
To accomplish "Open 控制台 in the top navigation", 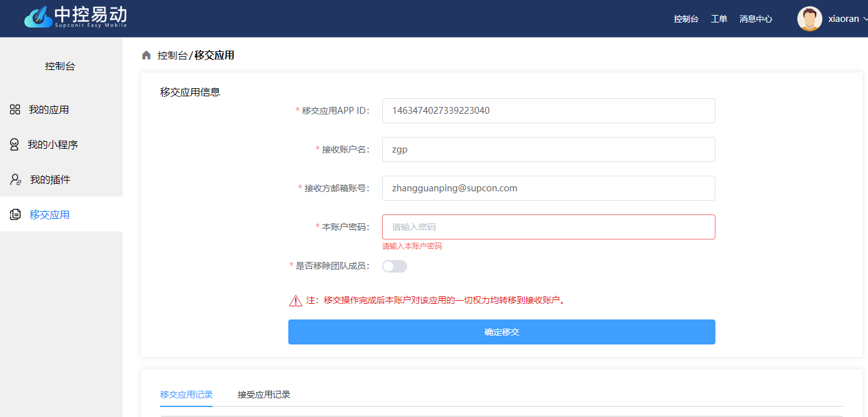I will click(686, 19).
